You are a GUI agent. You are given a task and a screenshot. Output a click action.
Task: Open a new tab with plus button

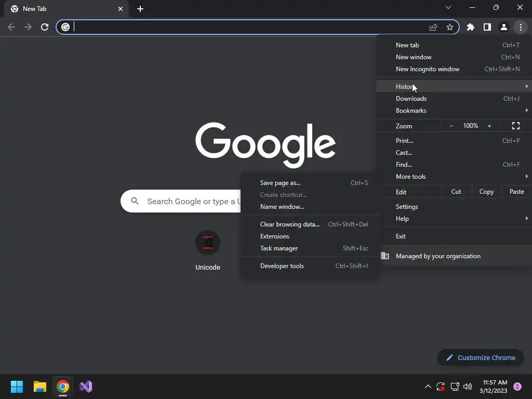[140, 9]
